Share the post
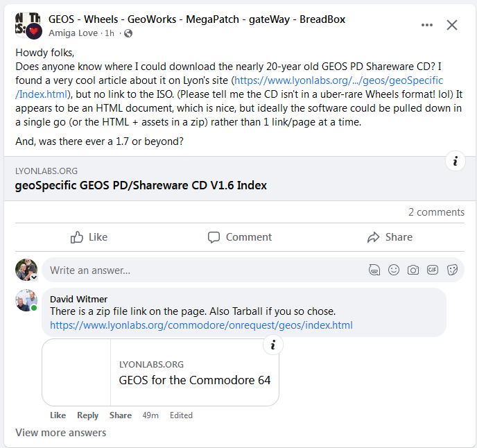477x448 pixels. click(x=390, y=237)
